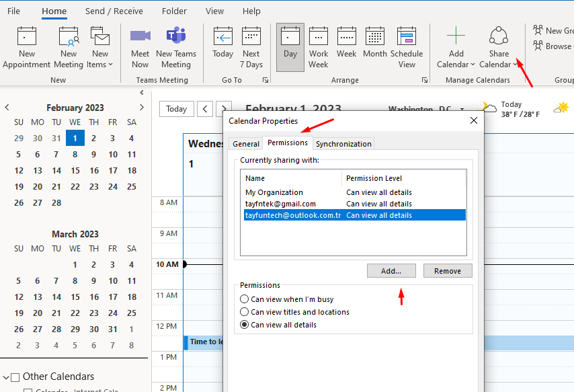This screenshot has height=392, width=574.
Task: Click the Remove button
Action: [447, 271]
